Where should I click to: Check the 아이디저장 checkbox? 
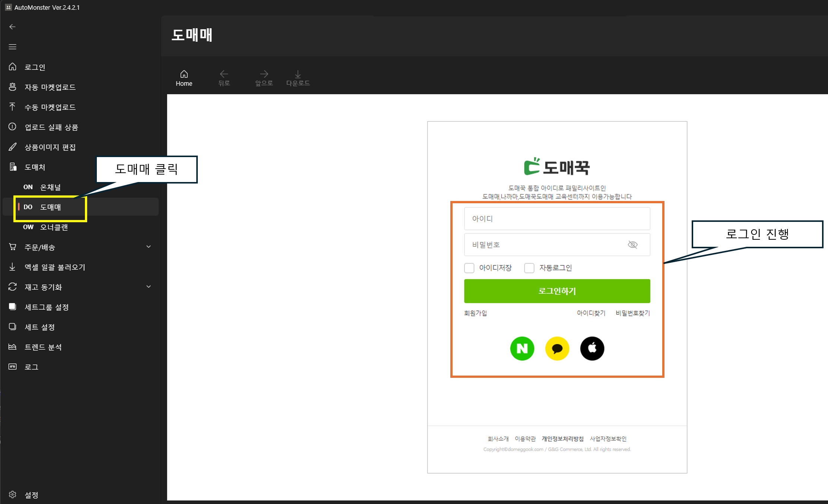(469, 268)
